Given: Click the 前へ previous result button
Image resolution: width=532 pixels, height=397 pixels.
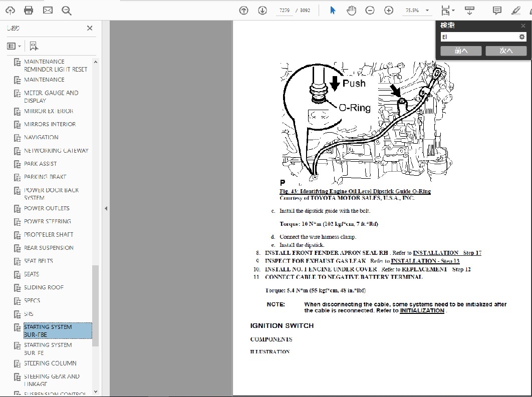Looking at the screenshot, I should click(461, 51).
